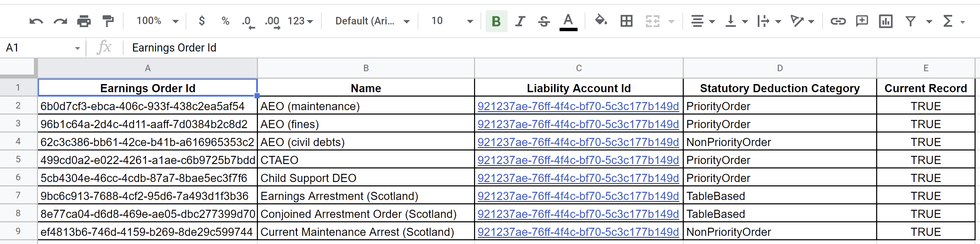Open the Functions sigma icon
This screenshot has height=244, width=980.
[948, 21]
